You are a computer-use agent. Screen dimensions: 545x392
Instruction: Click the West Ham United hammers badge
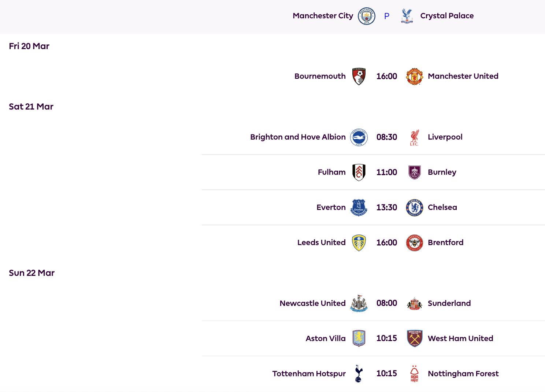tap(415, 339)
